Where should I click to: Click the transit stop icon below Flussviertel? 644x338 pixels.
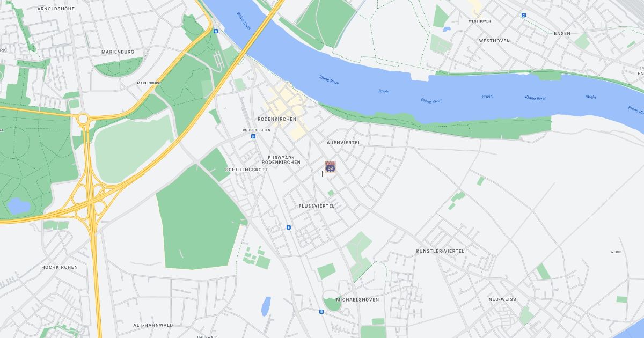click(288, 227)
